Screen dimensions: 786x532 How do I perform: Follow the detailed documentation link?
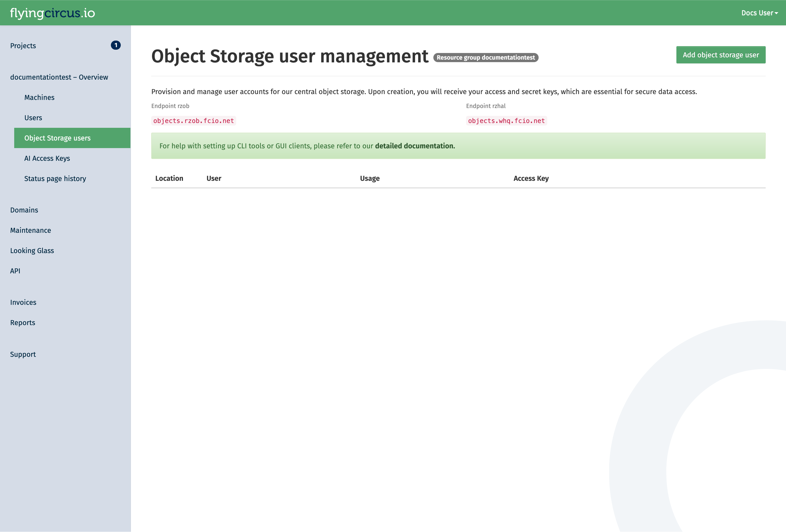tap(415, 146)
